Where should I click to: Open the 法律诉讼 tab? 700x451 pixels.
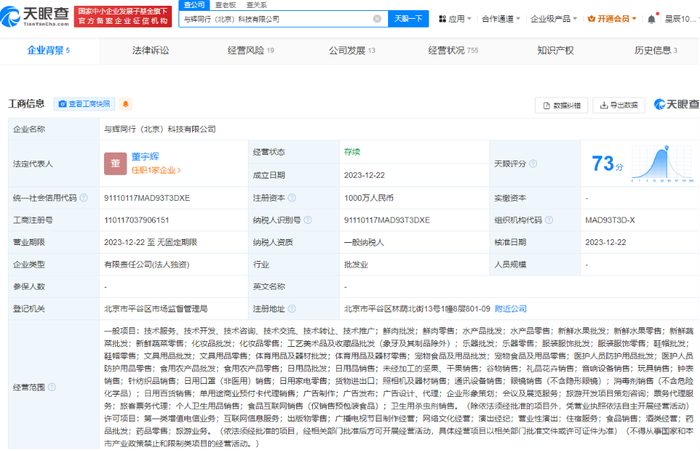[x=150, y=49]
